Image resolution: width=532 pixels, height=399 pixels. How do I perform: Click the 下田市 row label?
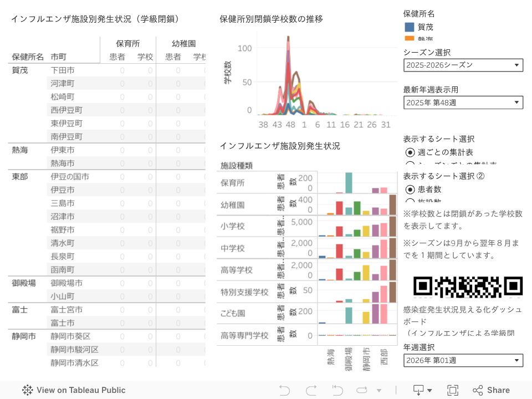pyautogui.click(x=63, y=70)
